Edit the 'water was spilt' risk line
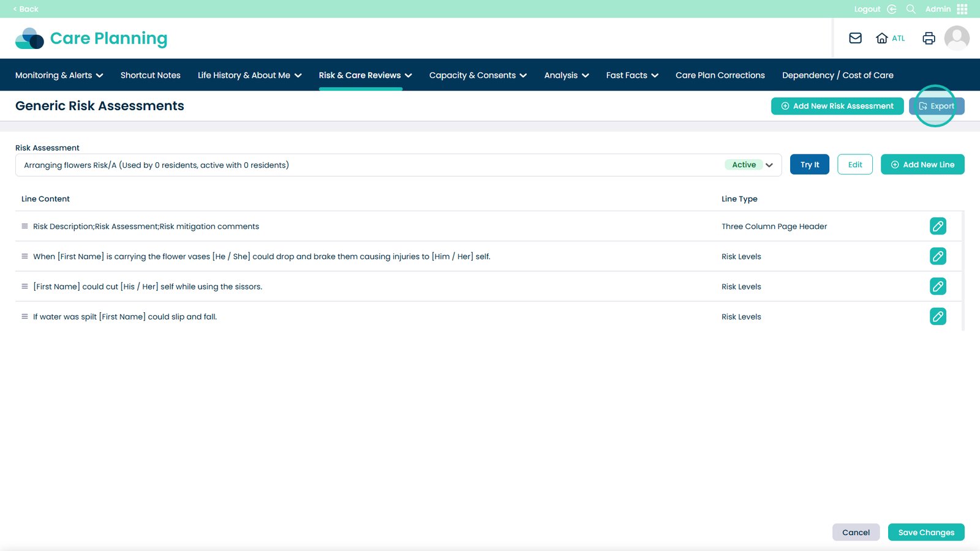 pos(937,317)
